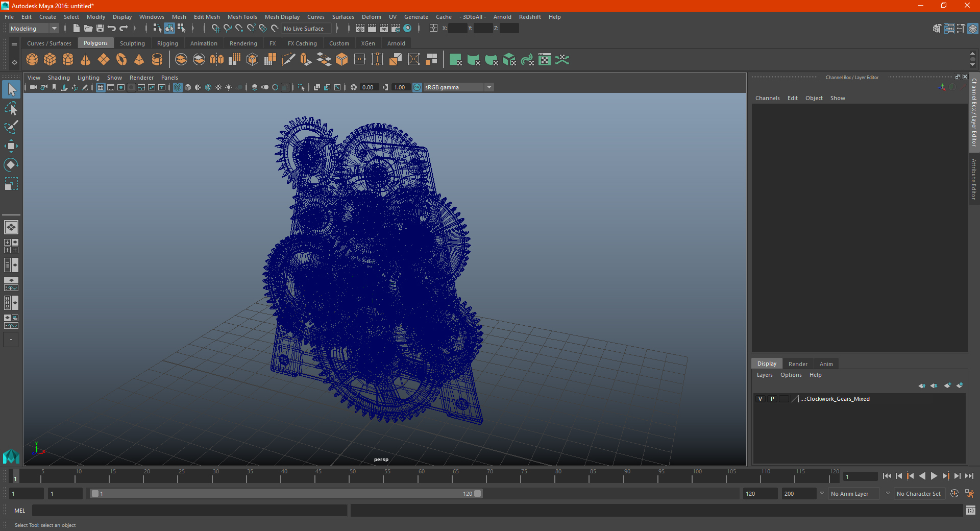Expand the No Live Surface field
This screenshot has width=980, height=531.
pos(306,29)
